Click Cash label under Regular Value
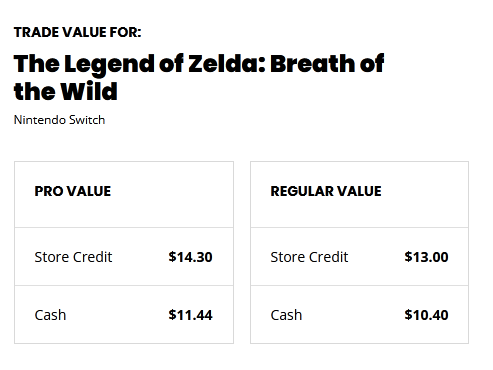Image resolution: width=493 pixels, height=370 pixels. point(286,315)
